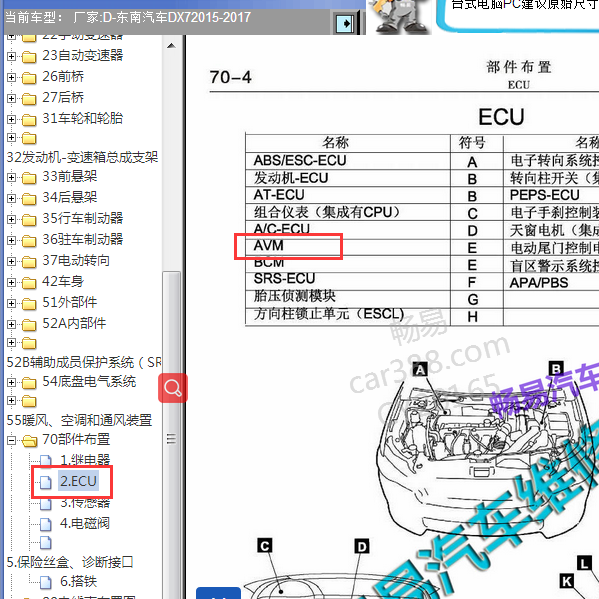Click the folder icon for 31车轮和轮胎
The width and height of the screenshot is (599, 599).
point(29,120)
